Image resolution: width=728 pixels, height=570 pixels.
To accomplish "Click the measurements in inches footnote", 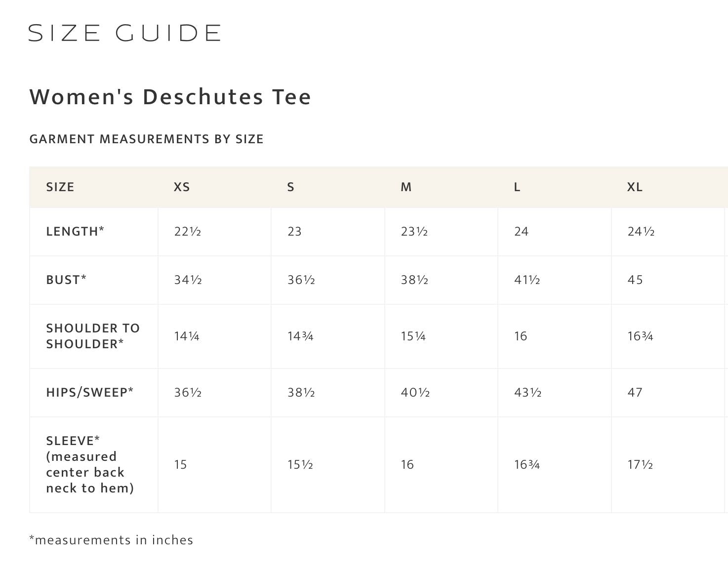I will 111,540.
